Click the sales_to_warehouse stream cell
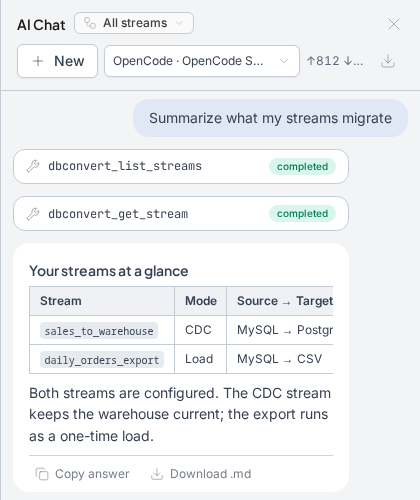 (x=102, y=330)
